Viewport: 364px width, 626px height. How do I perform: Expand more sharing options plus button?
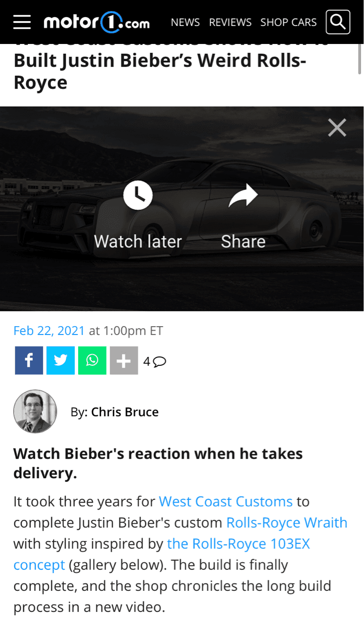tap(124, 360)
